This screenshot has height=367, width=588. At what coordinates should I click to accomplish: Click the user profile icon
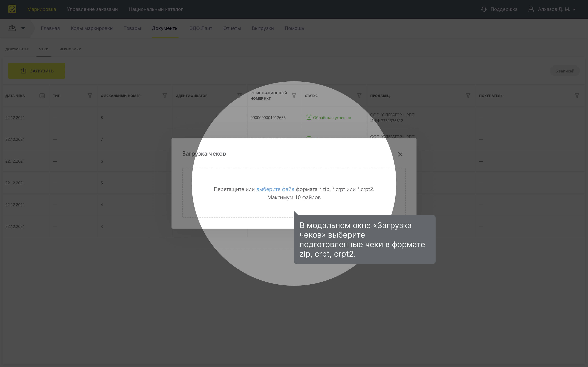click(531, 9)
